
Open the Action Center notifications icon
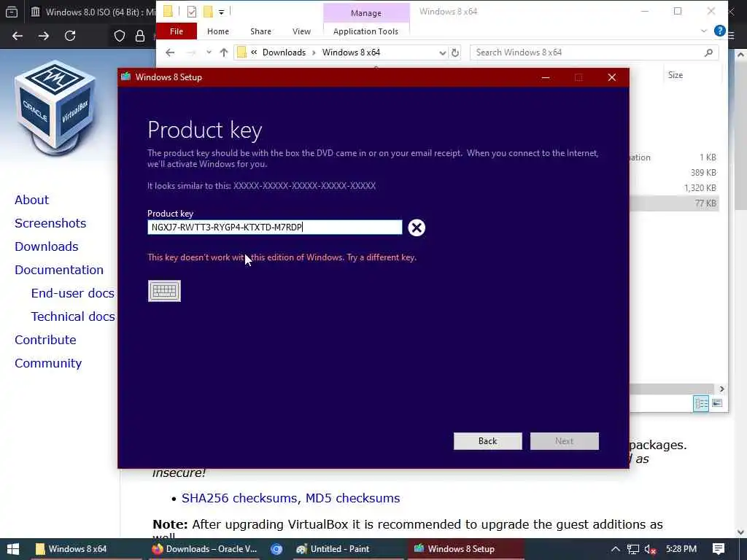(719, 549)
